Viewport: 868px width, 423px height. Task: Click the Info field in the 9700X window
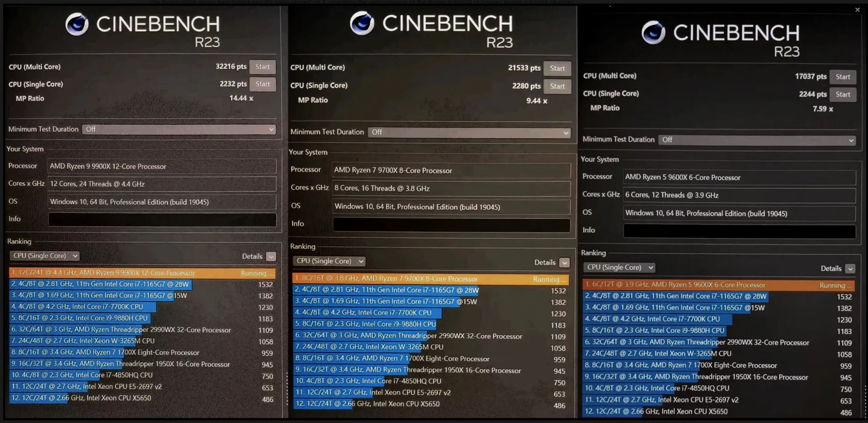(452, 224)
